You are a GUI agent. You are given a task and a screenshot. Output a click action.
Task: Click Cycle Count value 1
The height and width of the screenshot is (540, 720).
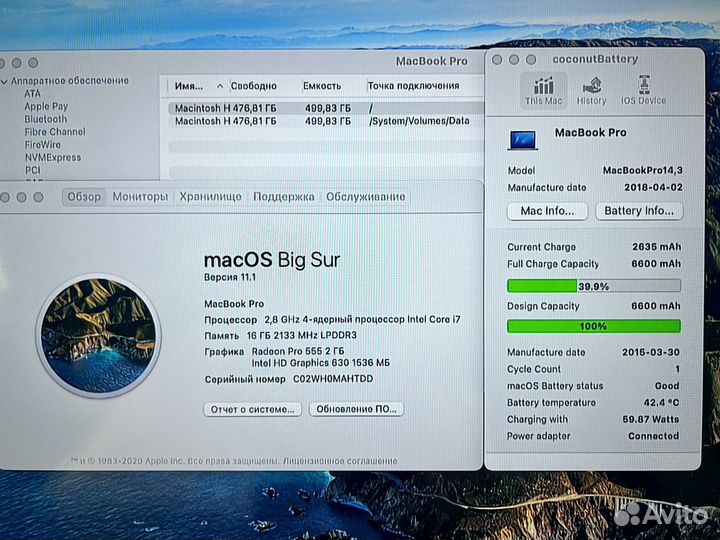[x=677, y=369]
